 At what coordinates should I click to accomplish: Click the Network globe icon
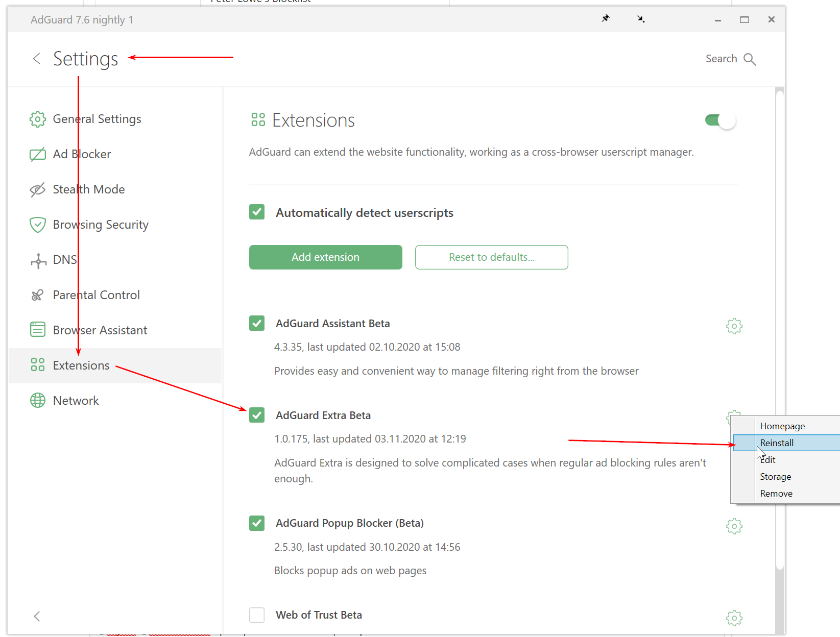38,401
